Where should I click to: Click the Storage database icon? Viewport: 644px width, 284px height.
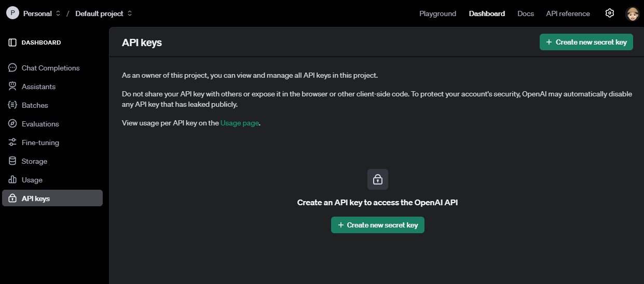12,161
